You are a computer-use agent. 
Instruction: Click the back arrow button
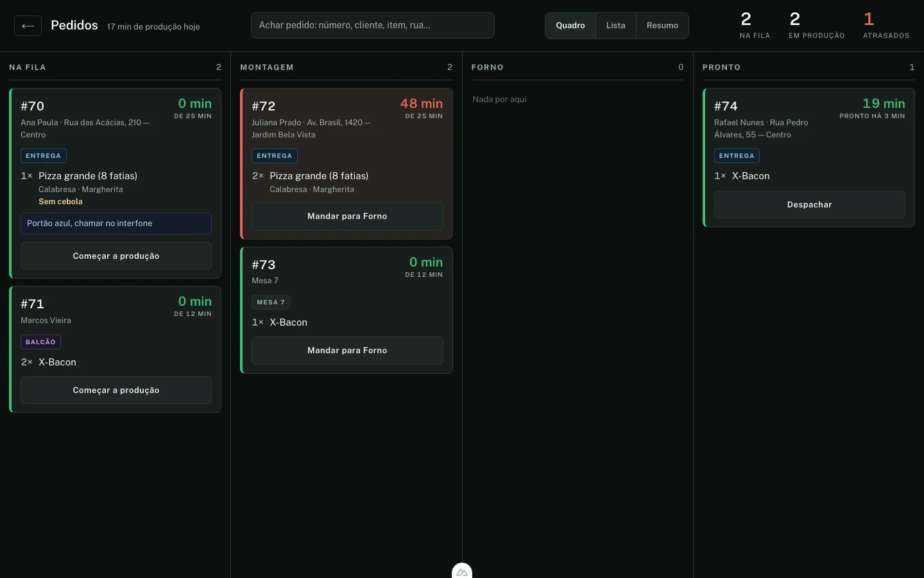click(x=28, y=26)
